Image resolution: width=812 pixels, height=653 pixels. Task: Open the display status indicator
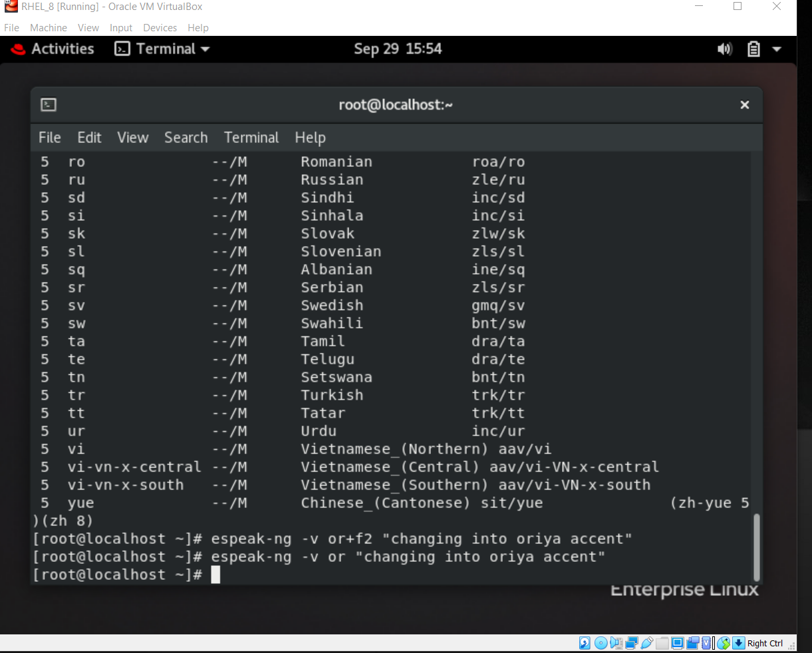[x=678, y=642]
